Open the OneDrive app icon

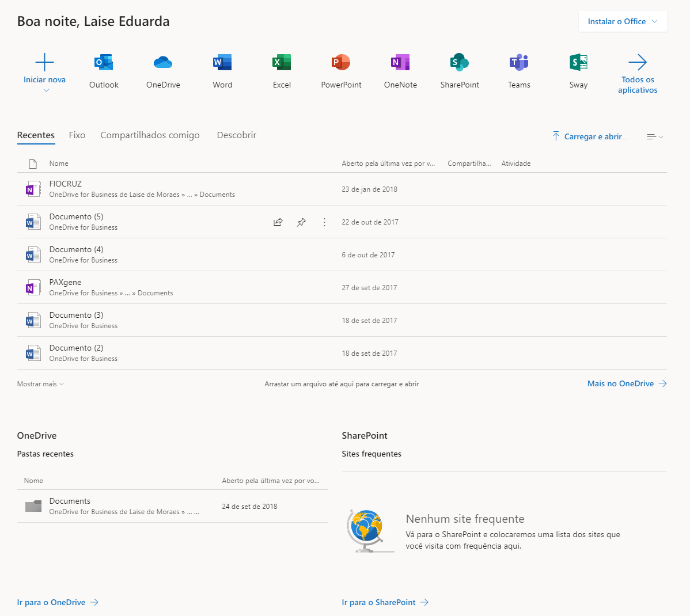[x=163, y=63]
